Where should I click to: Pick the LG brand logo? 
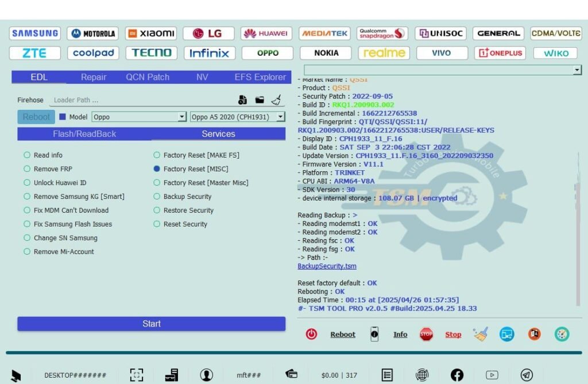(208, 33)
